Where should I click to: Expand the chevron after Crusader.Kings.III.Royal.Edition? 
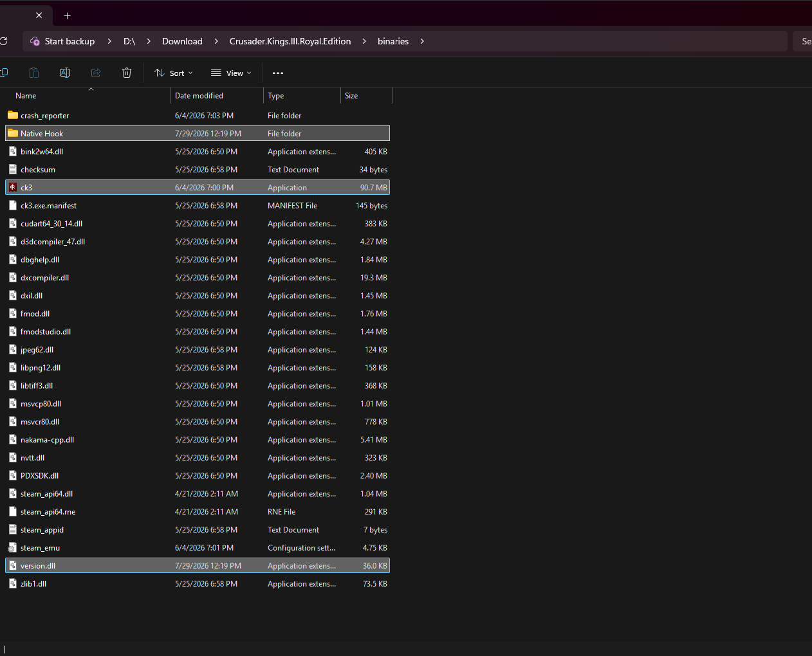click(x=364, y=41)
